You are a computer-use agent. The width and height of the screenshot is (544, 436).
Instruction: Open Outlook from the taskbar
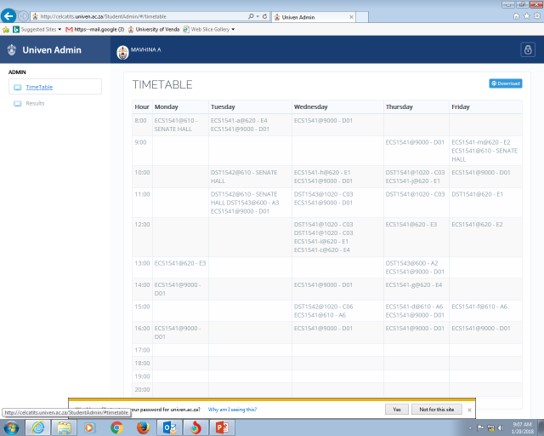coord(169,428)
